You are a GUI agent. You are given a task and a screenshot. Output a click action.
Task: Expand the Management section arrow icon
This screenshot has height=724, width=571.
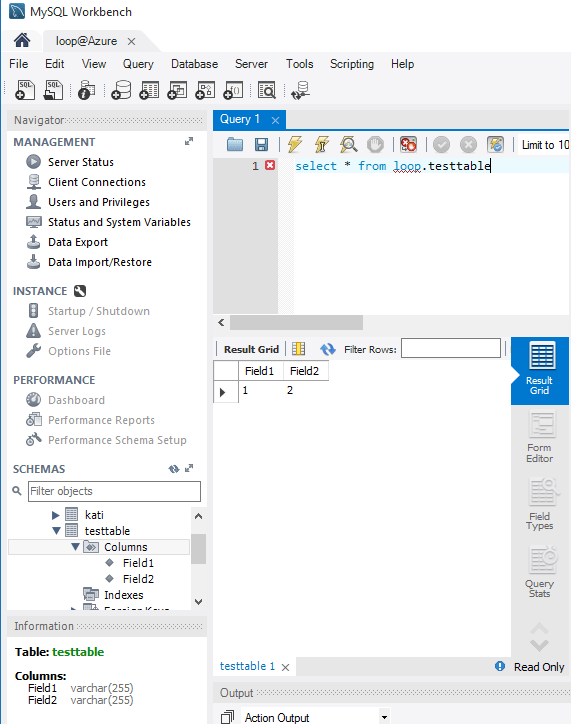(189, 141)
